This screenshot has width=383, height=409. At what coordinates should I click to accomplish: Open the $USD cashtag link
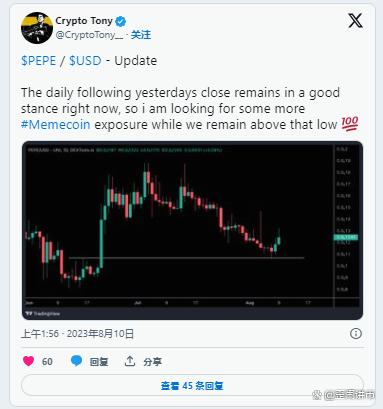[85, 61]
